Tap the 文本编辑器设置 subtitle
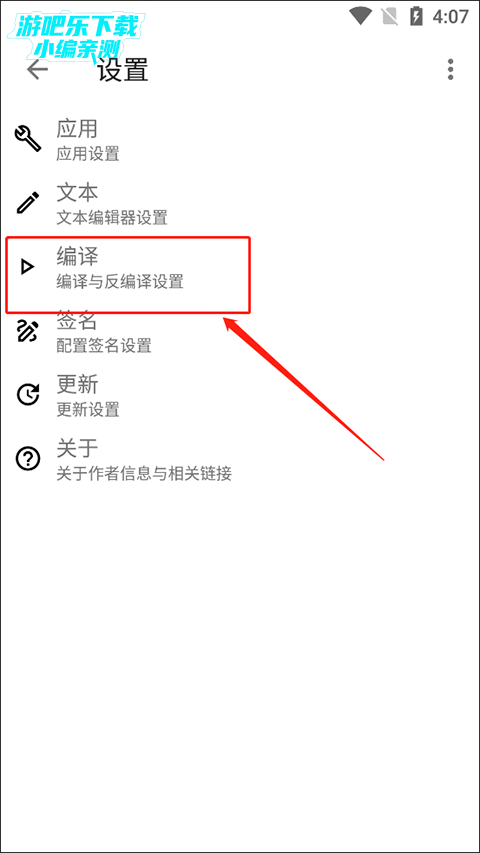The height and width of the screenshot is (853, 480). pos(112,218)
